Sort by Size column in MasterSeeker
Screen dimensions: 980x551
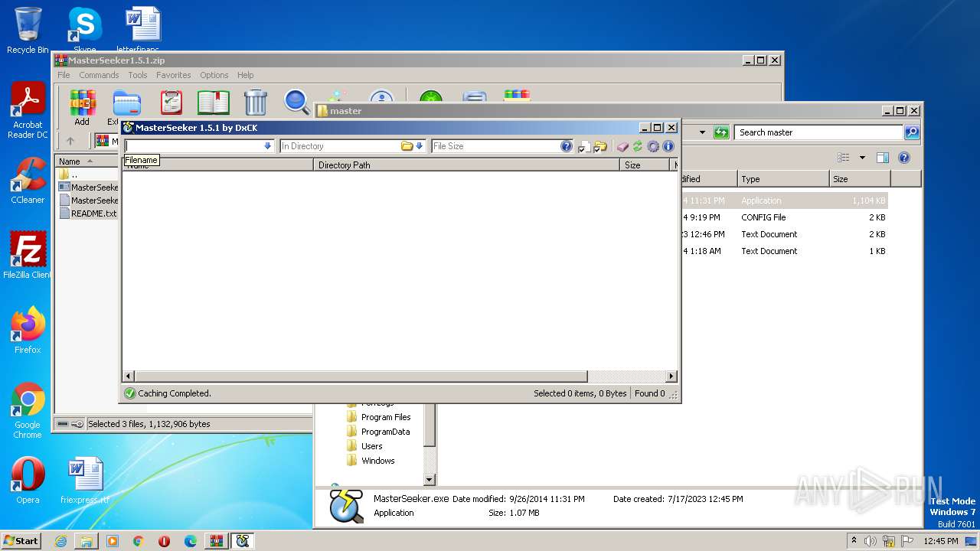click(645, 165)
